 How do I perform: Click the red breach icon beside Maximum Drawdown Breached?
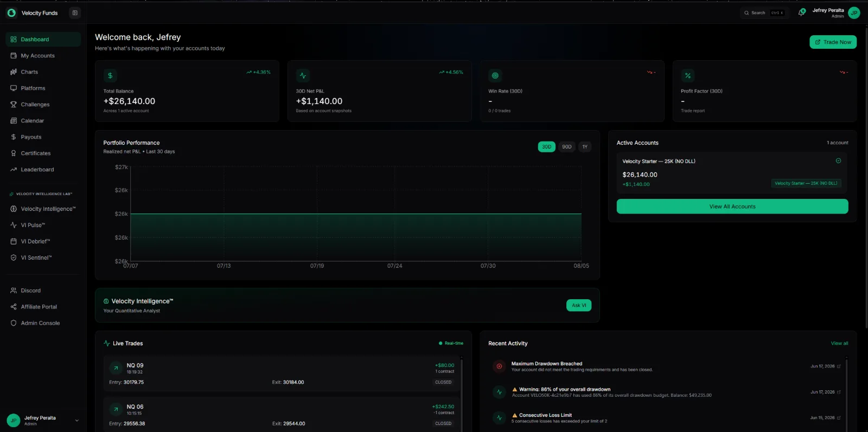coord(499,366)
